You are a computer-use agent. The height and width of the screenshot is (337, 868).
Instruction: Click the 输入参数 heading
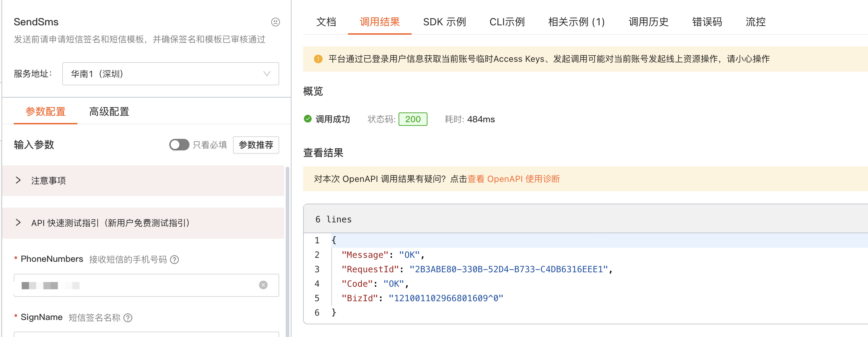(34, 145)
